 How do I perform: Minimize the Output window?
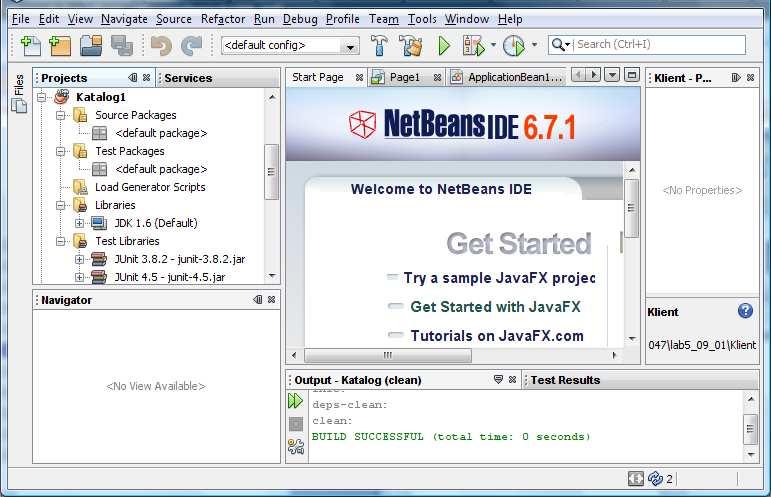tap(498, 379)
